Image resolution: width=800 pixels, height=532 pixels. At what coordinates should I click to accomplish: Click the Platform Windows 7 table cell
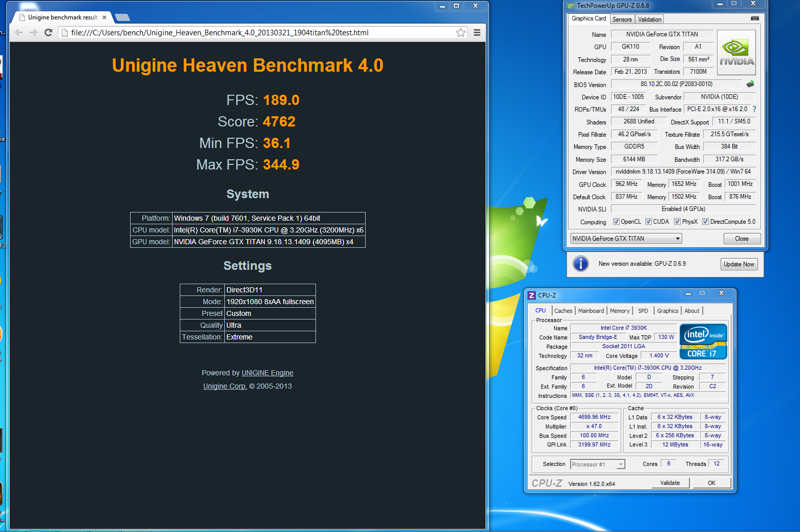268,218
